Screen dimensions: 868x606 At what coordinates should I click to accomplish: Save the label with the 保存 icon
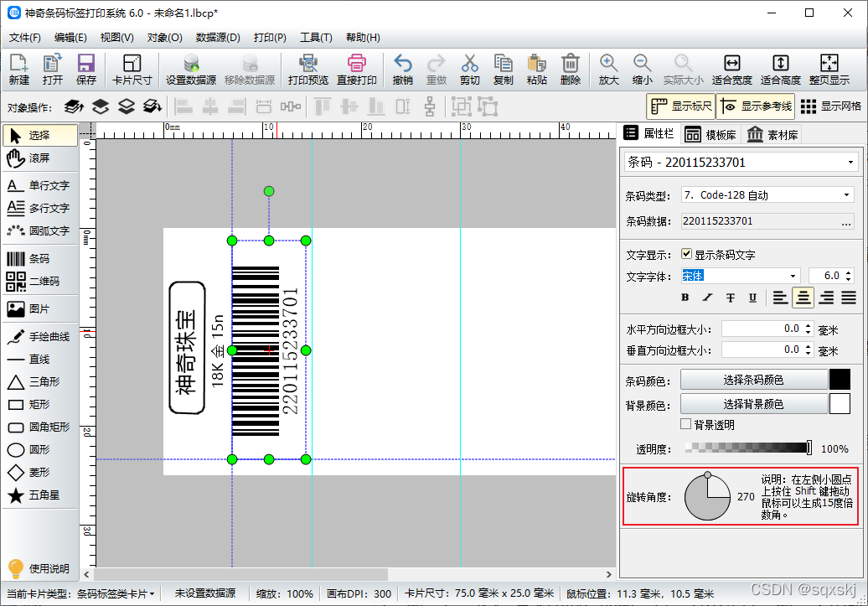(85, 70)
